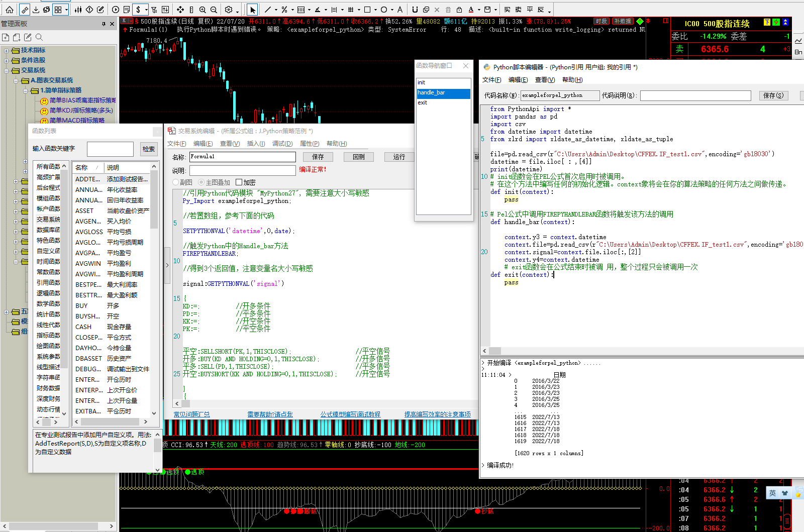This screenshot has height=532, width=804.
Task: Open 插入(I) menu in 交易系统编辑 window
Action: tap(256, 144)
